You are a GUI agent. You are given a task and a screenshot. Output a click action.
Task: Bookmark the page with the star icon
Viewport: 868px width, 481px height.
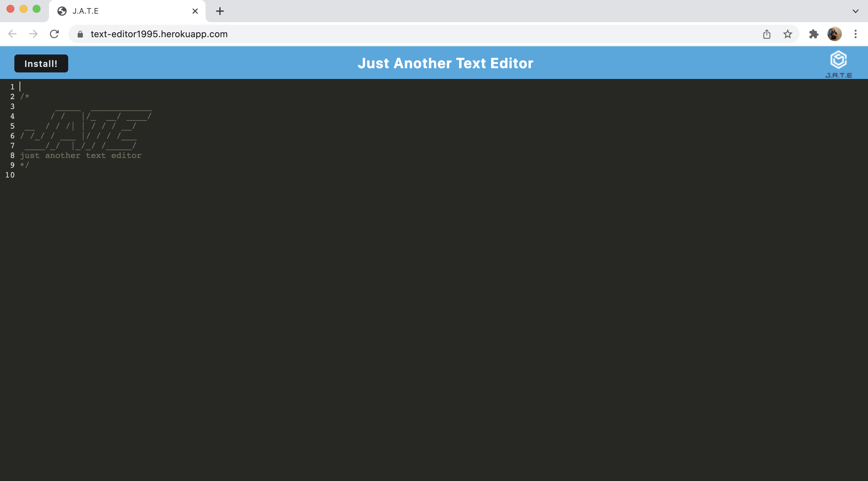tap(788, 34)
